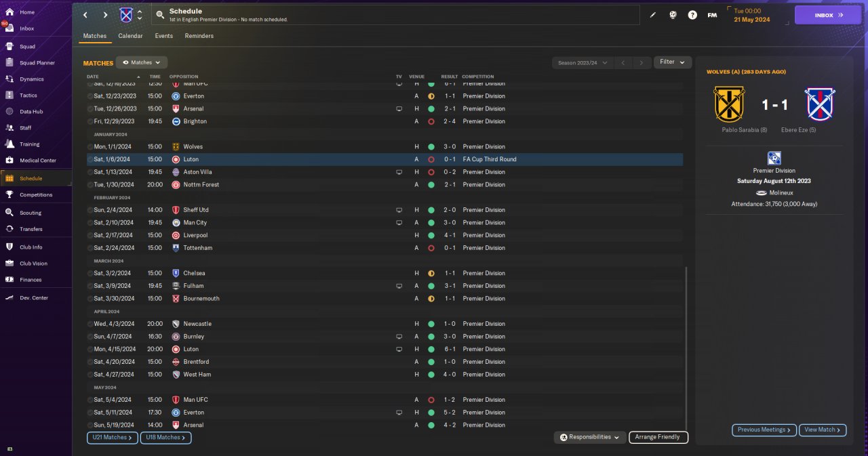This screenshot has height=456, width=868.
Task: Click the View Match button
Action: 823,430
